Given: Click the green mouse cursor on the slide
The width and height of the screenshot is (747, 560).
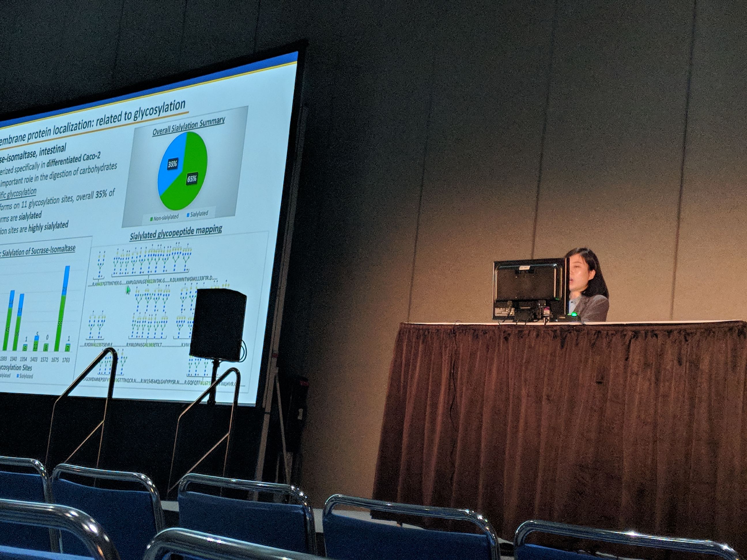Looking at the screenshot, I should coord(128,290).
